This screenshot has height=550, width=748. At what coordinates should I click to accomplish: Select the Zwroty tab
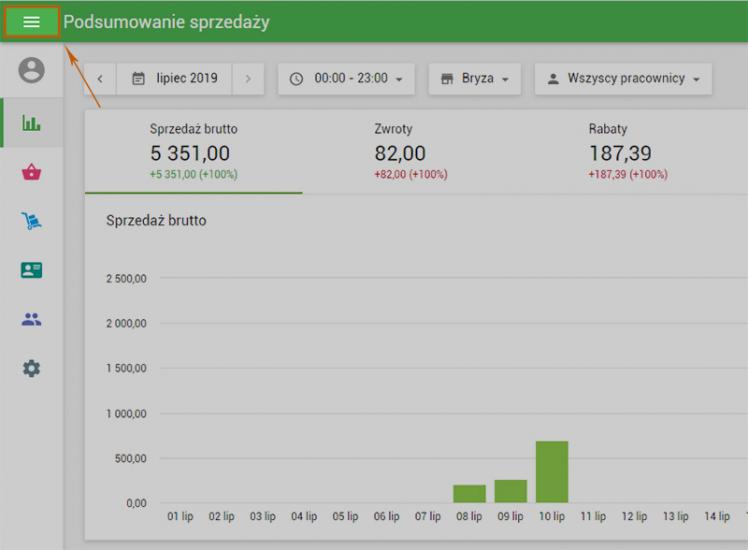tap(410, 152)
